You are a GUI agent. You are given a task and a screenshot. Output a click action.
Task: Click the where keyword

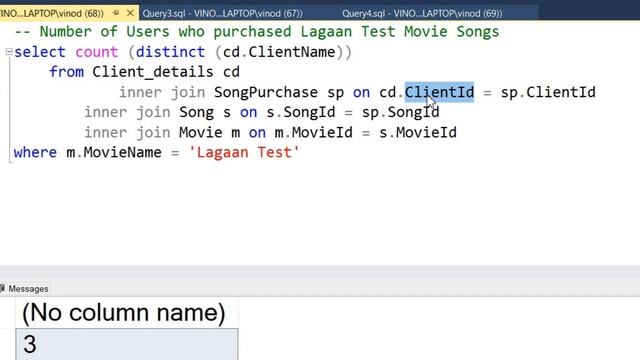tap(35, 153)
